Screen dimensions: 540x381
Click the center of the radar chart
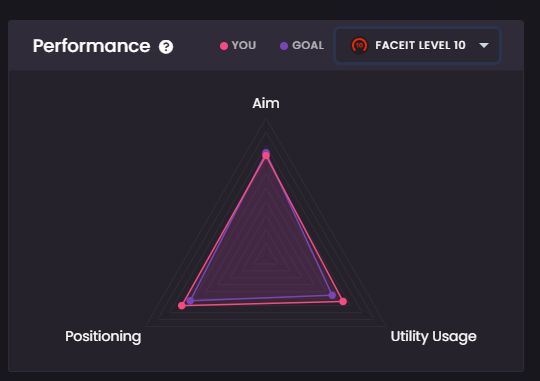266,257
